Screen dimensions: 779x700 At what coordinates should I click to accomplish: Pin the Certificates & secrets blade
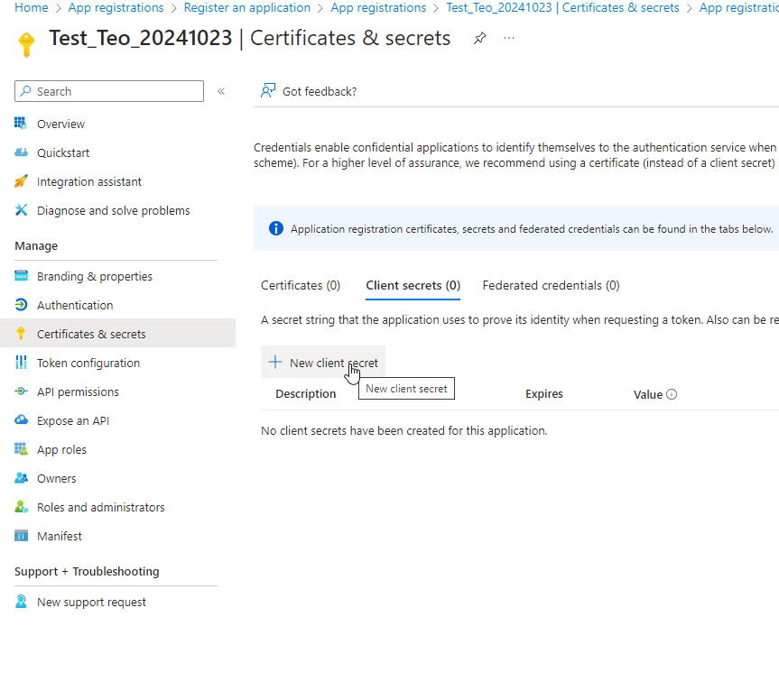click(x=479, y=38)
